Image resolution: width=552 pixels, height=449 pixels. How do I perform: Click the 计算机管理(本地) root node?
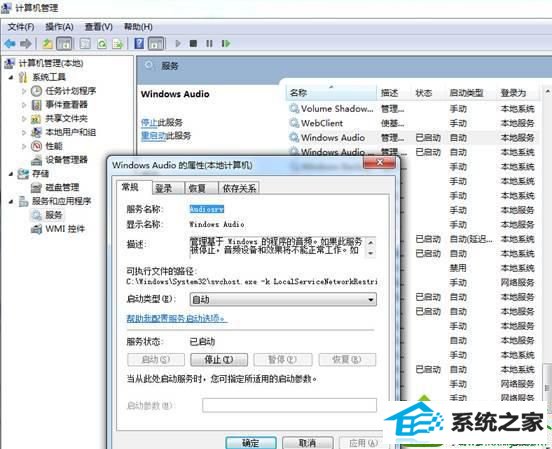tap(51, 63)
